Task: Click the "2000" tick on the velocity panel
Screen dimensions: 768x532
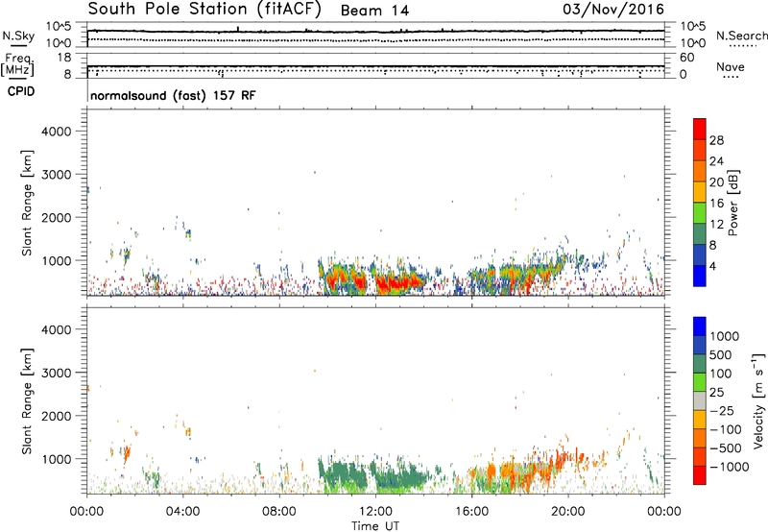Action: [56, 416]
